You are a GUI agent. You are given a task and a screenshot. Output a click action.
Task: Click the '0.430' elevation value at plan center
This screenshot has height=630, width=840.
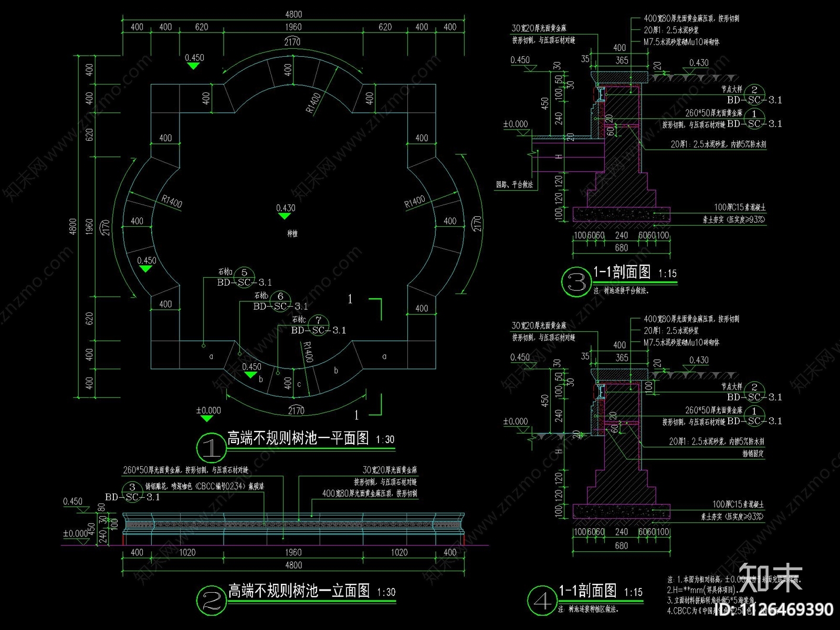(286, 208)
